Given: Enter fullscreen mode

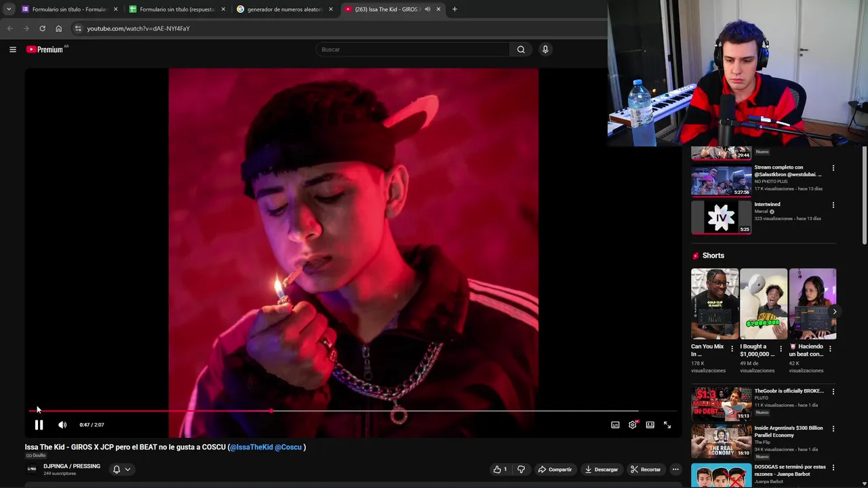Looking at the screenshot, I should 667,425.
